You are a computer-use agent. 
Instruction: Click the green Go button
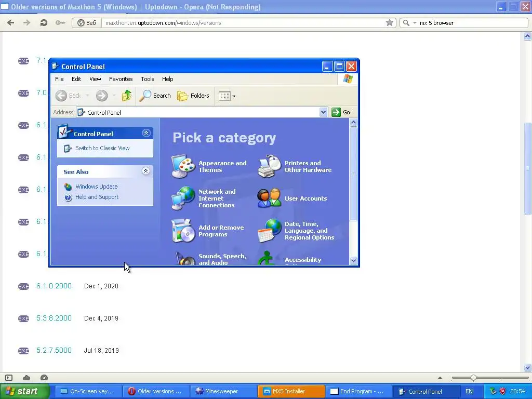click(341, 112)
